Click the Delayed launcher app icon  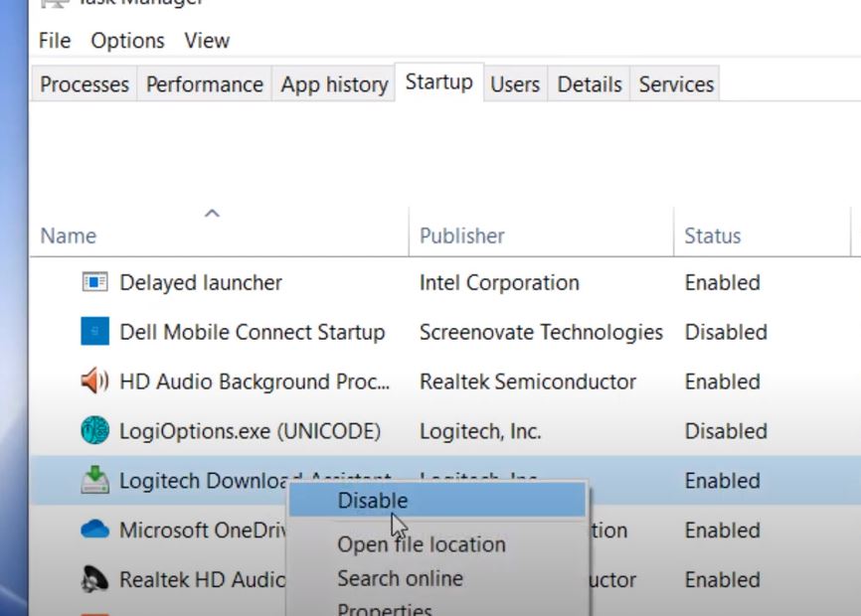[x=95, y=282]
